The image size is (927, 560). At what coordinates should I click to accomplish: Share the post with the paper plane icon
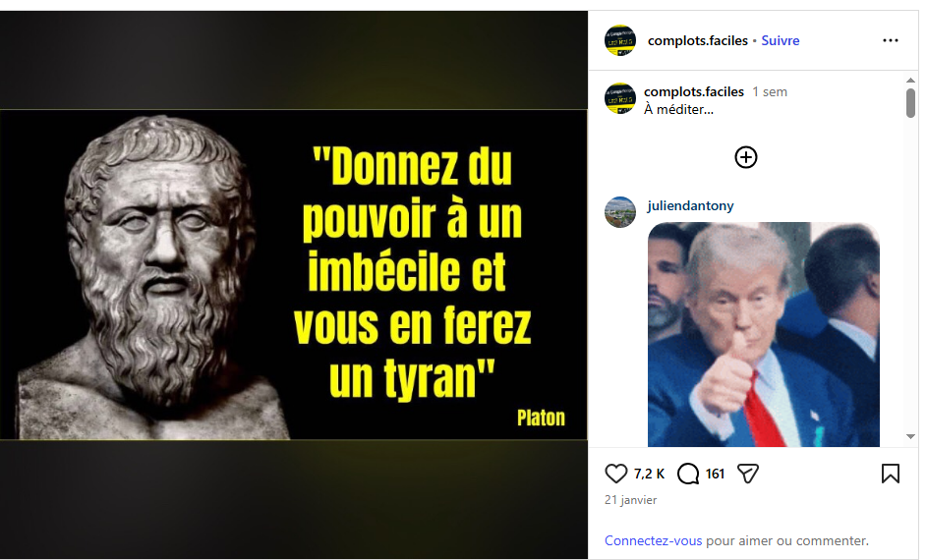coord(748,474)
